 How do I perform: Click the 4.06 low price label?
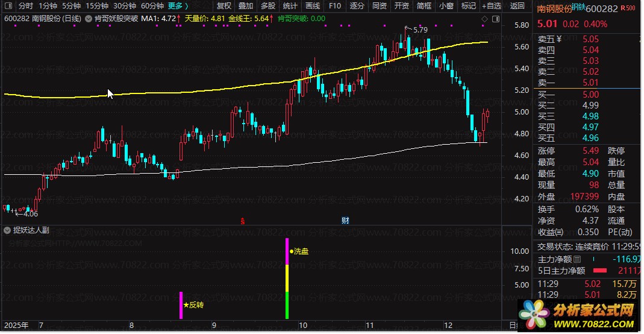[x=30, y=214]
